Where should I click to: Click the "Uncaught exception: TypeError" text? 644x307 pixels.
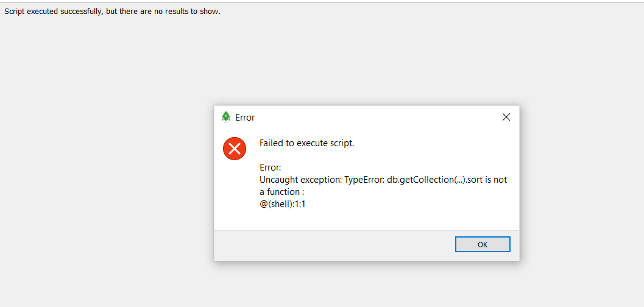click(x=322, y=180)
